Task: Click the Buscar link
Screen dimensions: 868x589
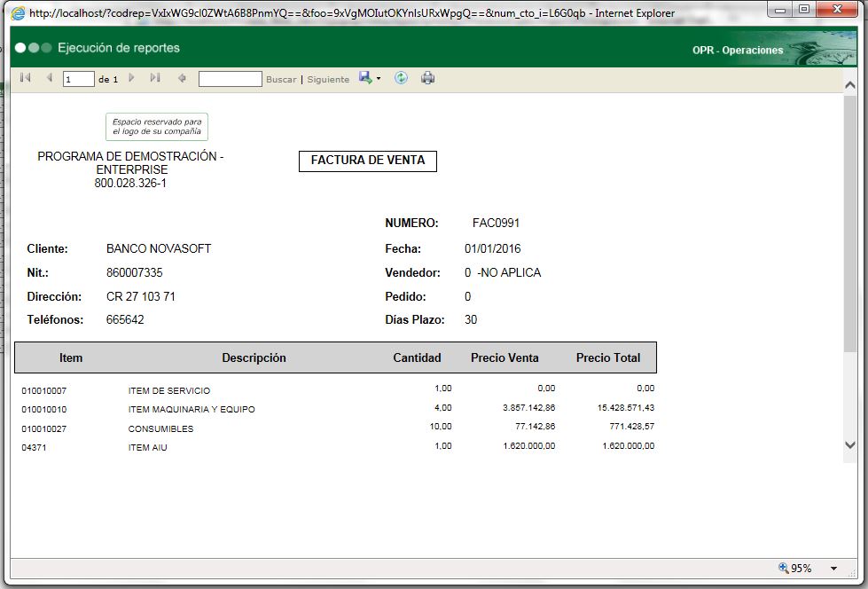Action: click(x=281, y=79)
